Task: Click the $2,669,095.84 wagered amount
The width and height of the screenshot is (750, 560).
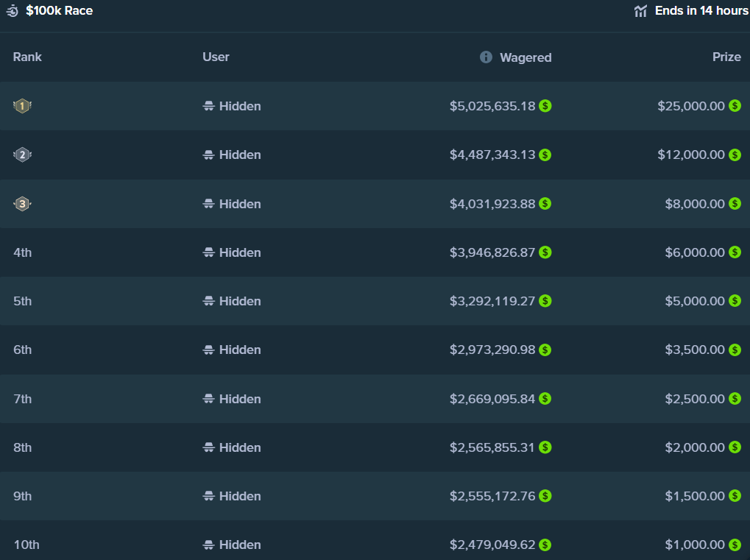Action: 492,399
